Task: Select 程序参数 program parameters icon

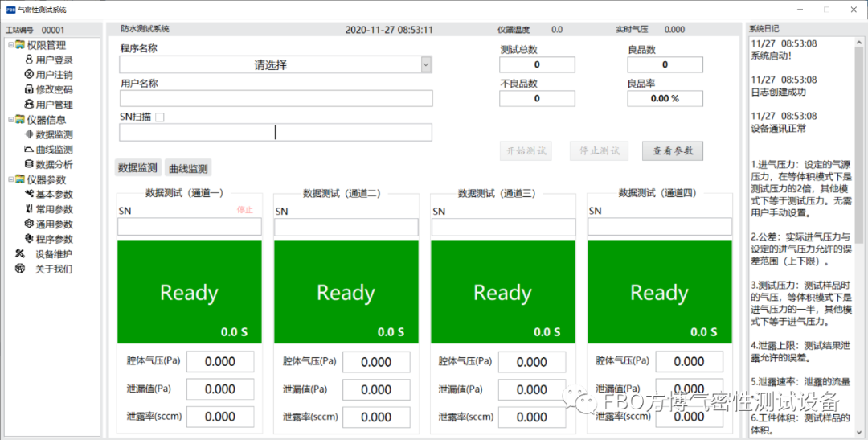Action: 29,239
